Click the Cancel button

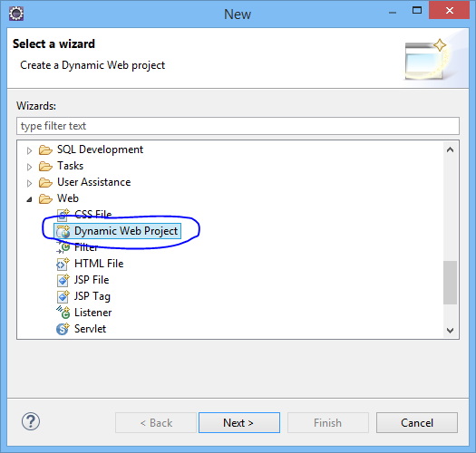[x=417, y=423]
